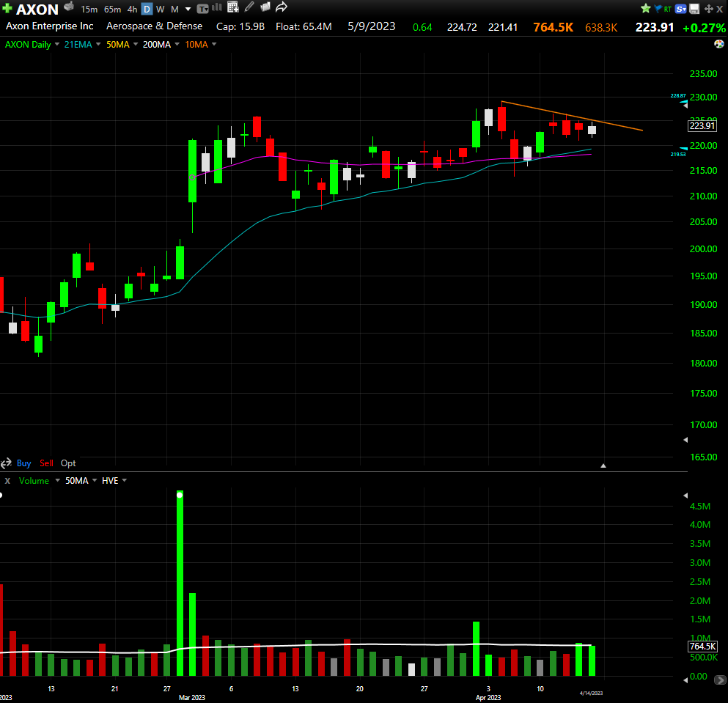The image size is (728, 703).
Task: Click the double-arrow trade icon beside Buy
Action: coord(6,463)
